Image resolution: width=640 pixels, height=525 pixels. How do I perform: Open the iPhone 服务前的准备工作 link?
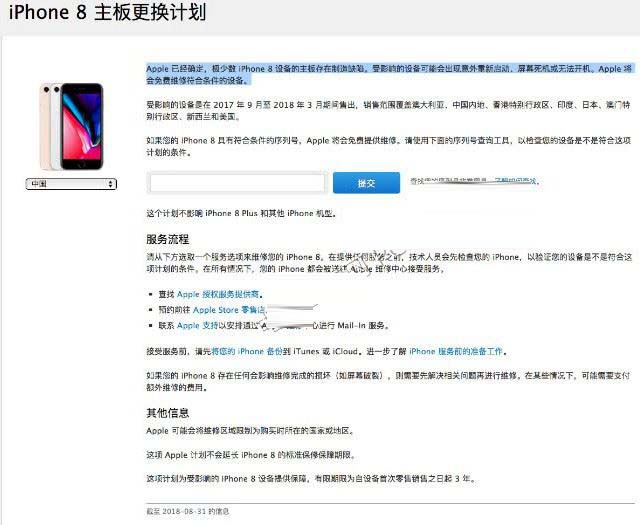[x=456, y=351]
